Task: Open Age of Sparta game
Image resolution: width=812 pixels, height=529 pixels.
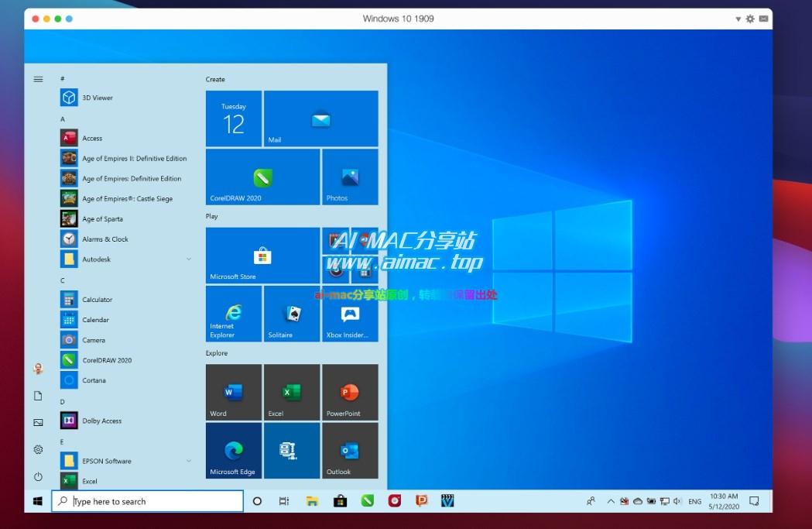Action: click(125, 219)
